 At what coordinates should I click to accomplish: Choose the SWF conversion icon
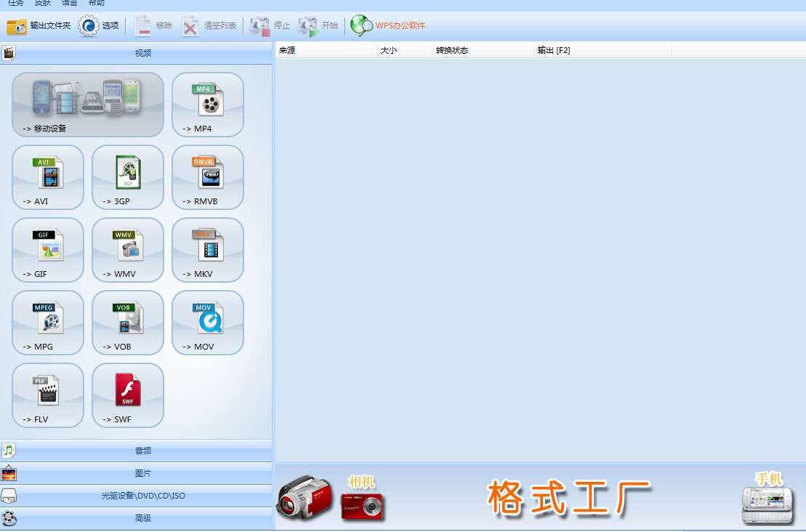(x=128, y=395)
